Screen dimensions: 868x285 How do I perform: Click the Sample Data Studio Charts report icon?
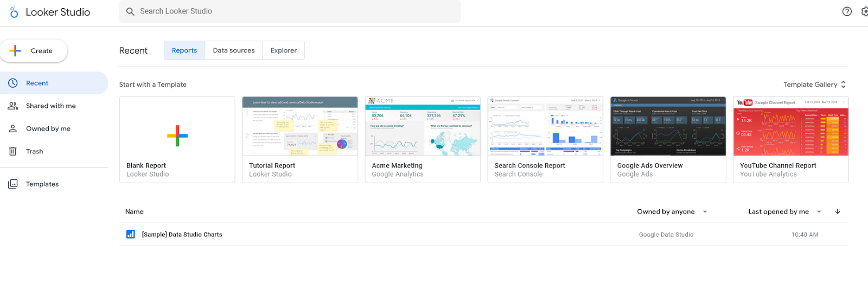pyautogui.click(x=131, y=234)
